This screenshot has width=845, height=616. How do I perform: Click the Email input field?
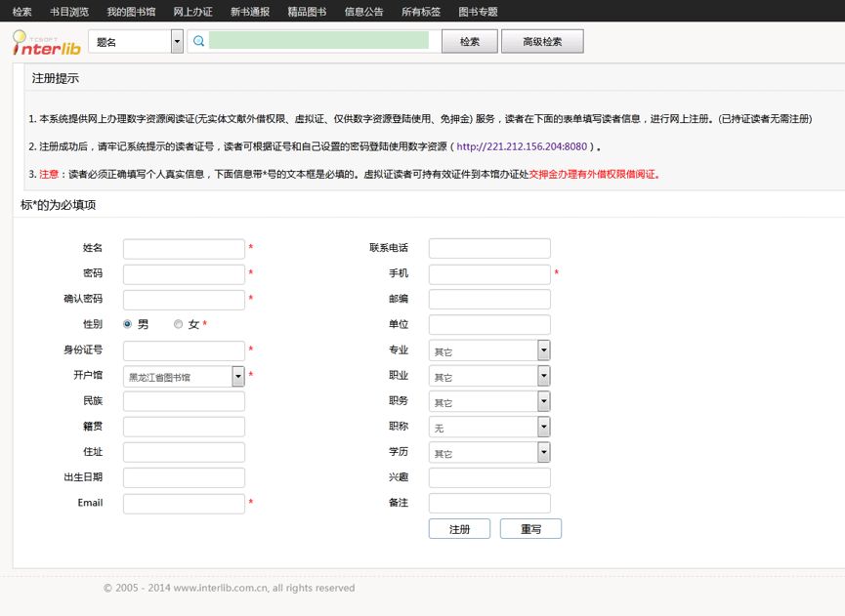[184, 504]
